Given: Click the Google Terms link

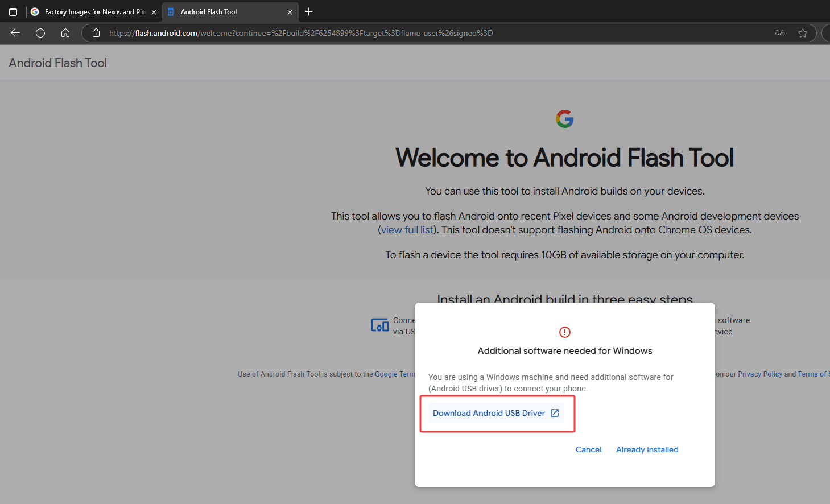Looking at the screenshot, I should click(395, 374).
